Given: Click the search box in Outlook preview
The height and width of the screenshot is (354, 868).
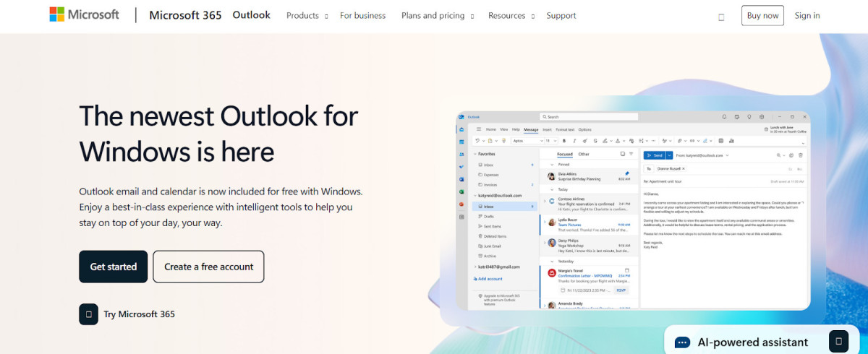Looking at the screenshot, I should (x=589, y=117).
